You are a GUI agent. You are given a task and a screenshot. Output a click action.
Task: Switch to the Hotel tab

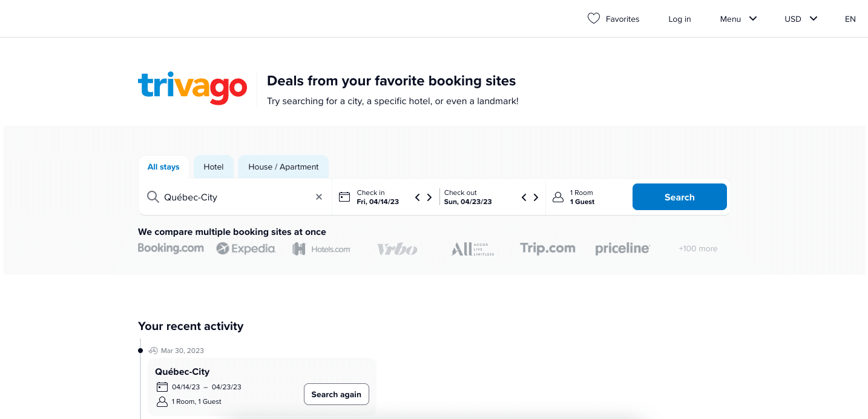pyautogui.click(x=213, y=167)
